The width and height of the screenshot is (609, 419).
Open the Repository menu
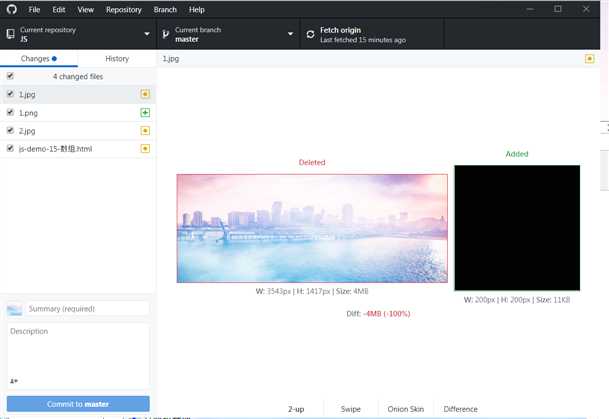124,10
